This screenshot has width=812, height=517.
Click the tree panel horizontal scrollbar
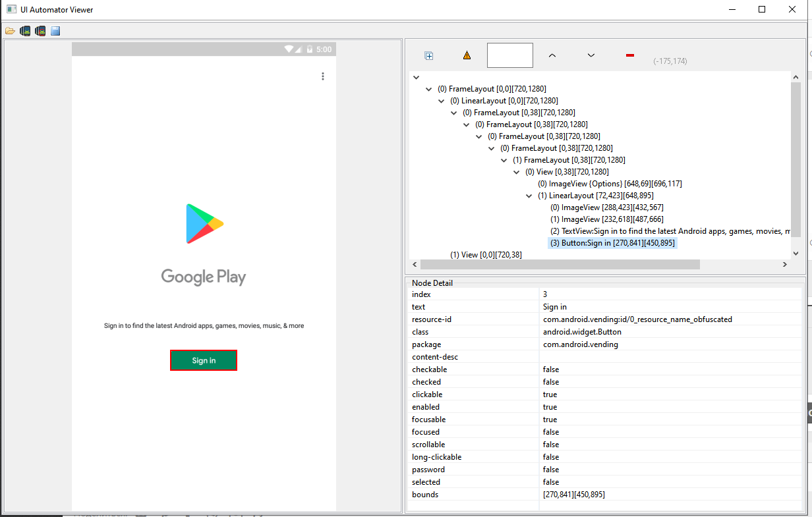560,264
